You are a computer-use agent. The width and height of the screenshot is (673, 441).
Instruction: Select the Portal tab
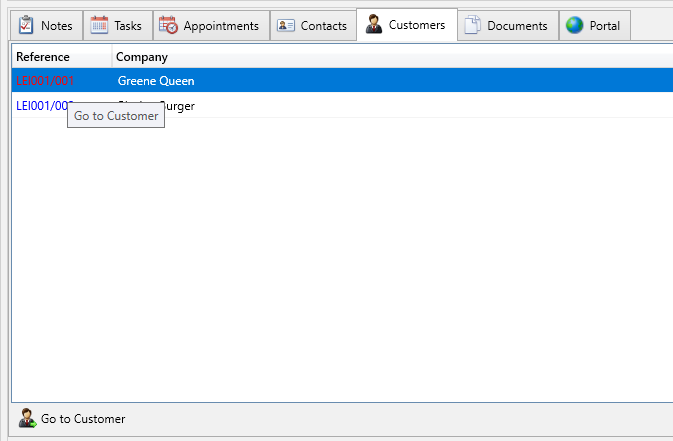pos(604,26)
